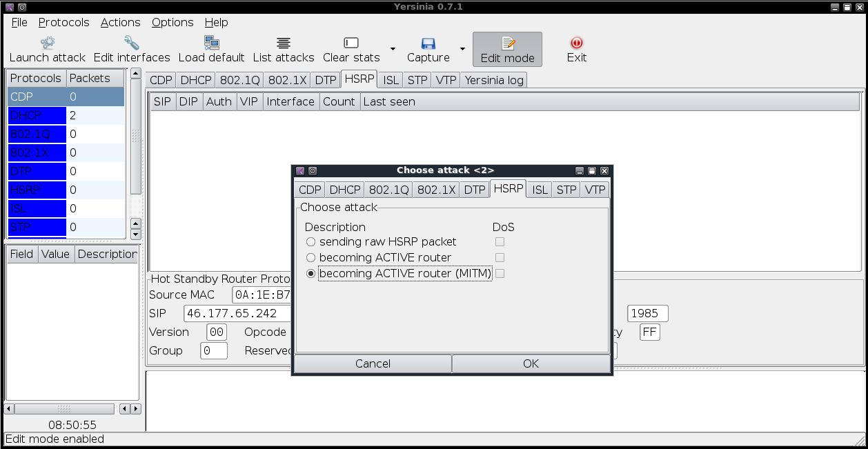Switch to CDP tab in Choose attack dialog
Screen dimensions: 868x449
point(310,190)
